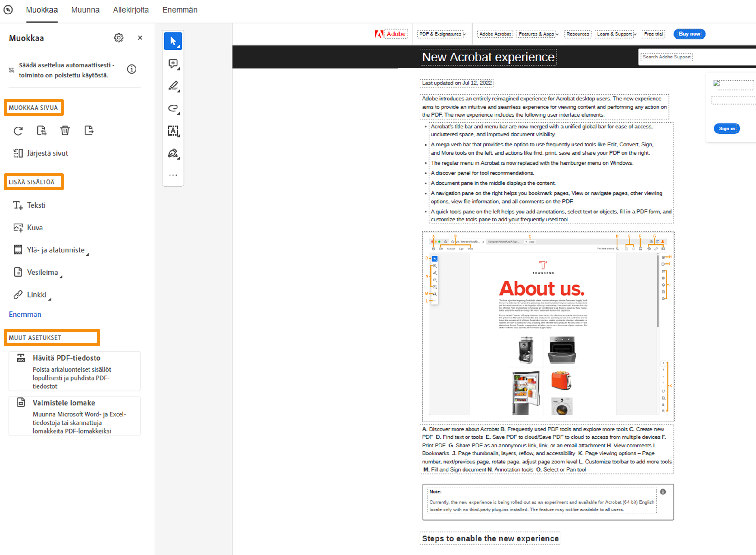Choose the freehand lasso draw tool

173,108
